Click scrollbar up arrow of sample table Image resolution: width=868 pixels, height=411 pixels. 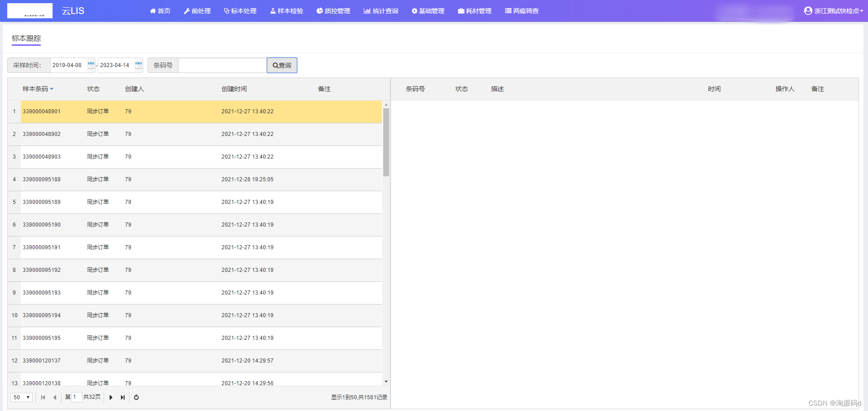click(x=386, y=105)
